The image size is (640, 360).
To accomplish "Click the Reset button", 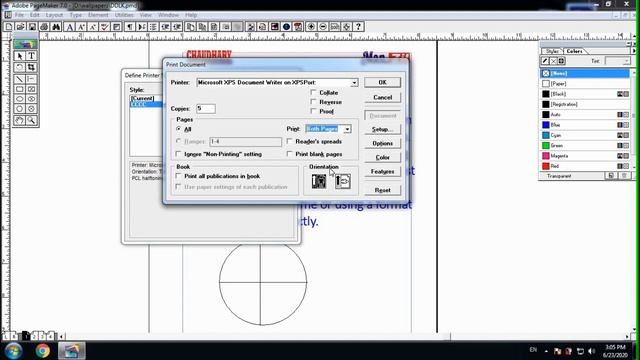I will [382, 190].
